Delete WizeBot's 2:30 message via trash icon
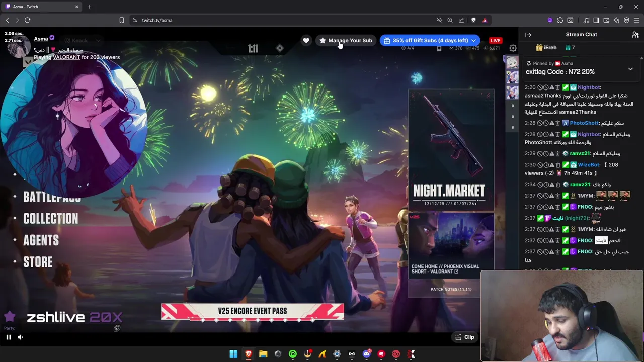This screenshot has width=644, height=362. (557, 165)
